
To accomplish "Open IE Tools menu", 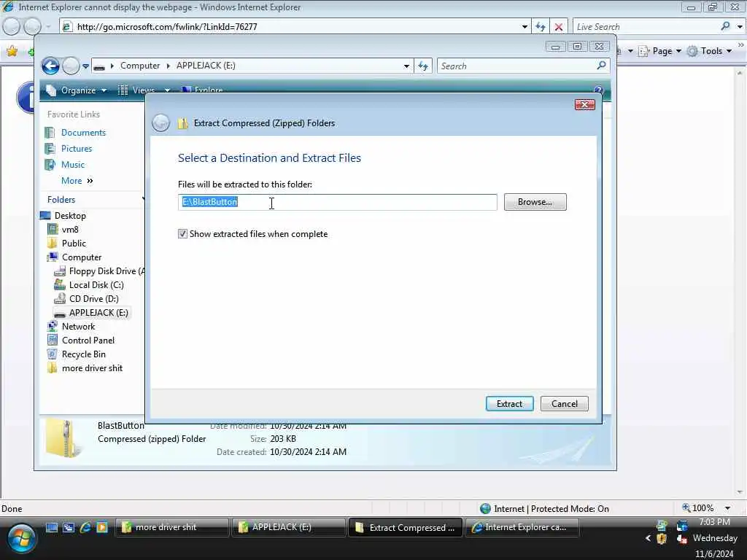I will (x=709, y=51).
